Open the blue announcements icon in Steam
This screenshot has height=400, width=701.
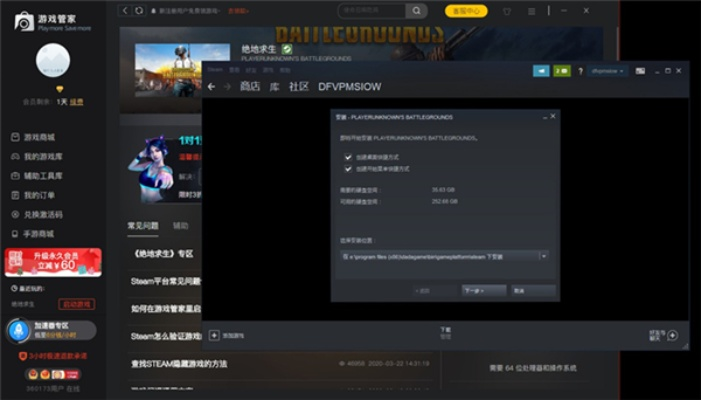[541, 71]
